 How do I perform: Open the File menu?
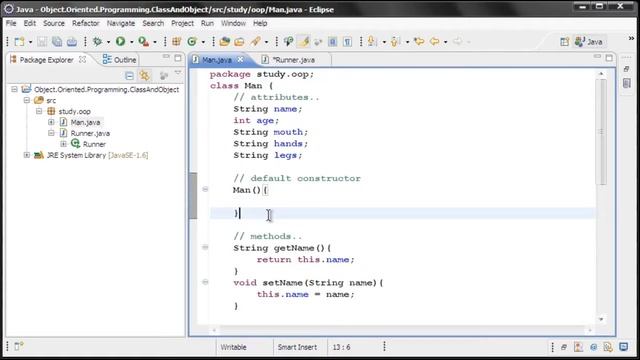tap(11, 23)
